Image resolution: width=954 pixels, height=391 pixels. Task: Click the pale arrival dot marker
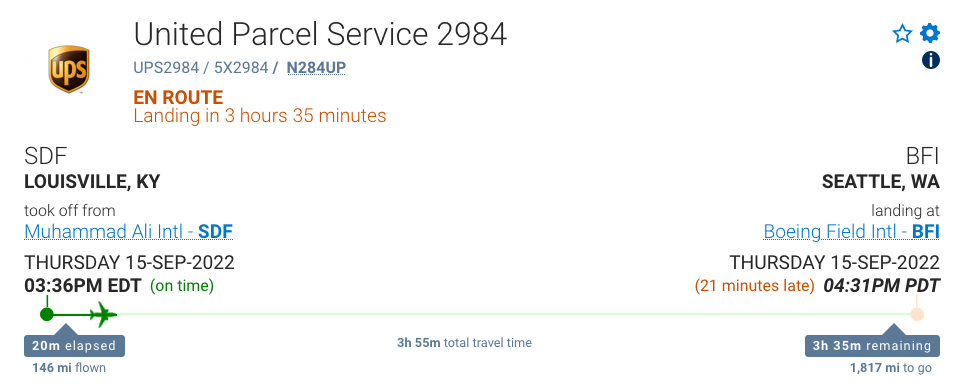point(917,314)
